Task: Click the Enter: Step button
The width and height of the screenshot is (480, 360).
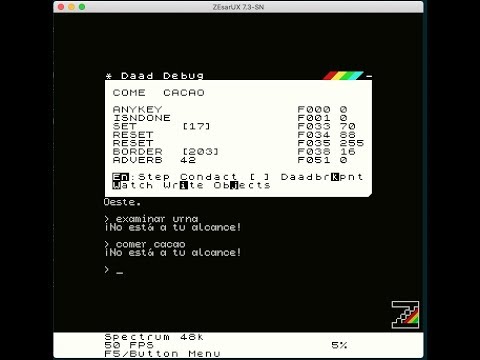Action: click(141, 177)
